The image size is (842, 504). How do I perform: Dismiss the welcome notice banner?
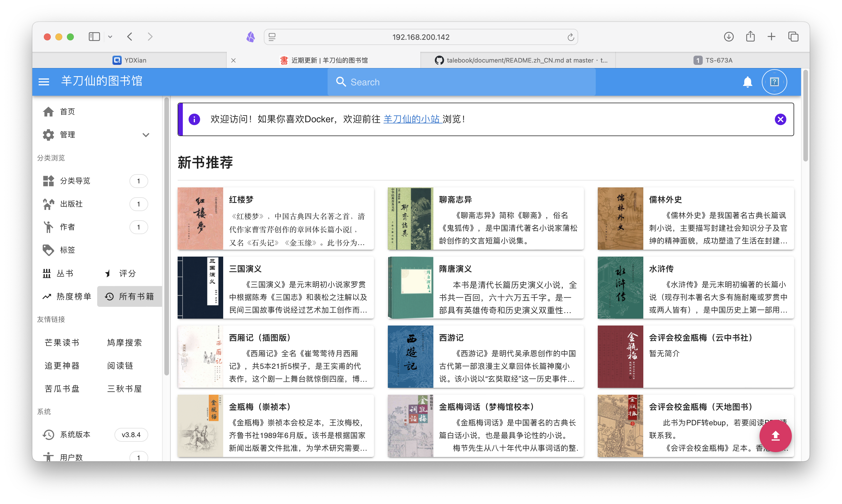pos(780,119)
